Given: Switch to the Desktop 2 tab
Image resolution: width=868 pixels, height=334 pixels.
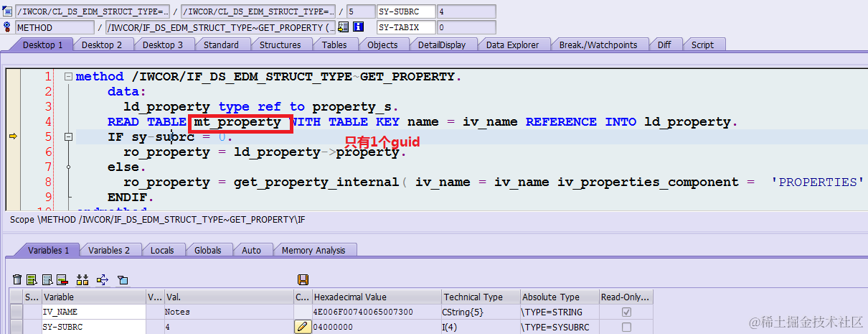Looking at the screenshot, I should tap(101, 45).
